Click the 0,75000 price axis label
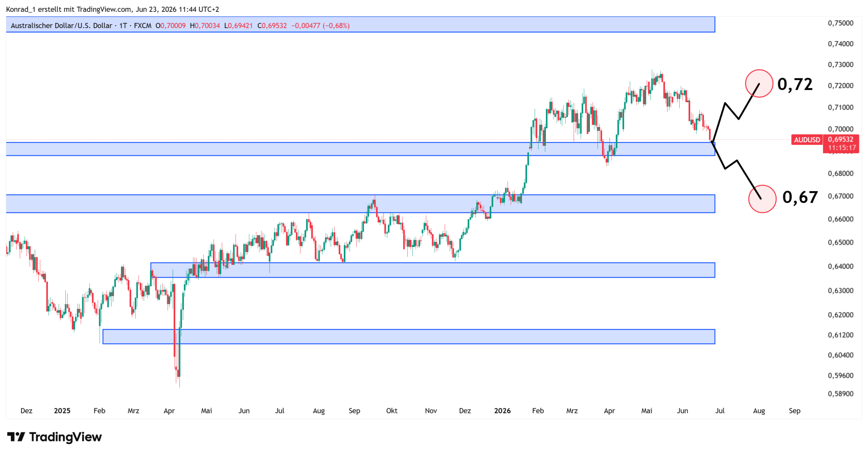Screen dimensions: 868x455 [x=841, y=23]
